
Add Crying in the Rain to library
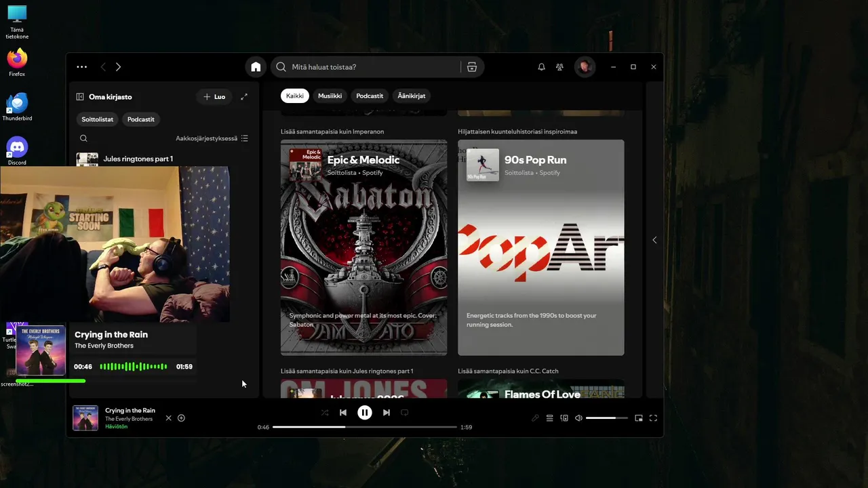[x=181, y=418]
